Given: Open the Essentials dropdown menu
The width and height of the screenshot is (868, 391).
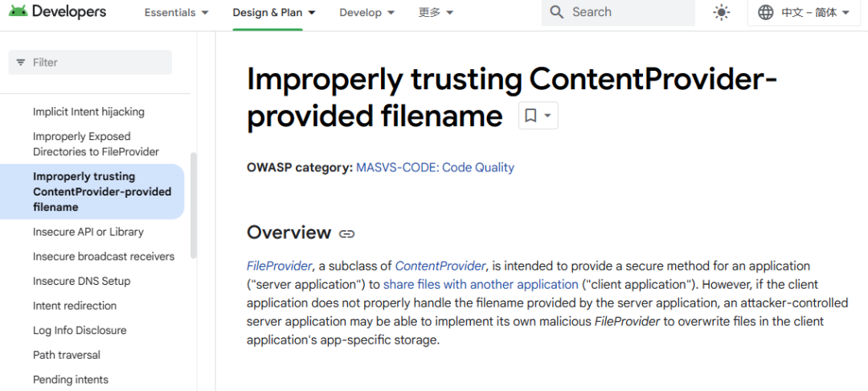Looking at the screenshot, I should [x=176, y=13].
